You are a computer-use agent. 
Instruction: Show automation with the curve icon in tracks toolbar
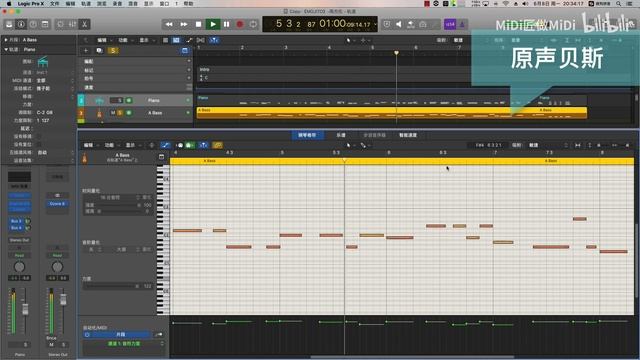tap(189, 40)
